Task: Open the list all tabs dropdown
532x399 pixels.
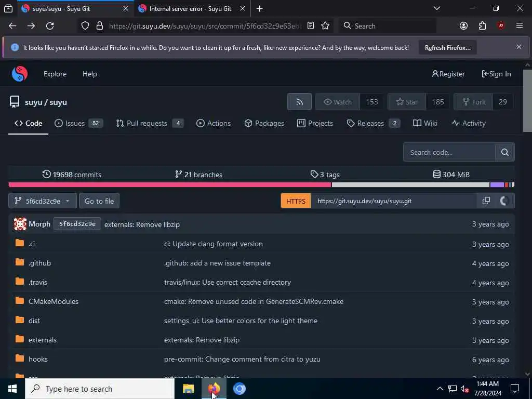Action: [x=437, y=9]
